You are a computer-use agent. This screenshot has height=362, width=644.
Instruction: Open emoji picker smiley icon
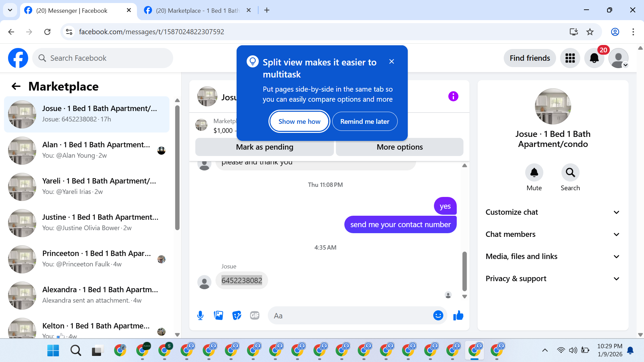point(438,315)
